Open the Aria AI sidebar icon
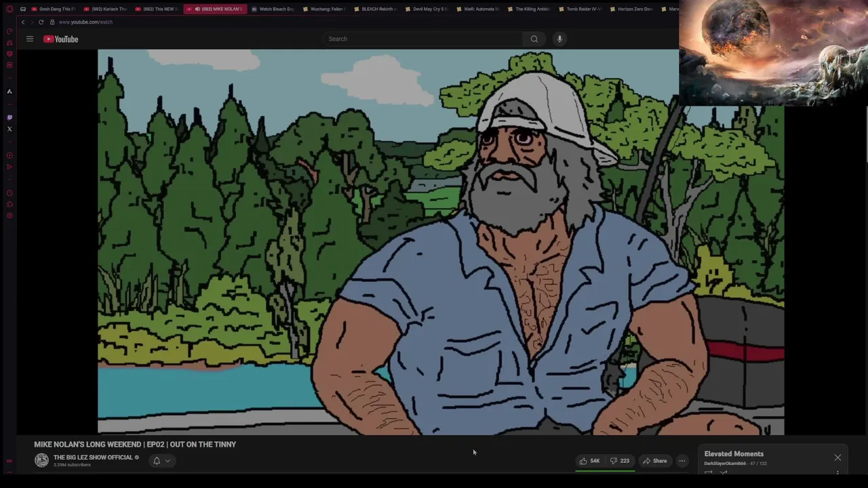Image resolution: width=868 pixels, height=488 pixels. [x=9, y=91]
